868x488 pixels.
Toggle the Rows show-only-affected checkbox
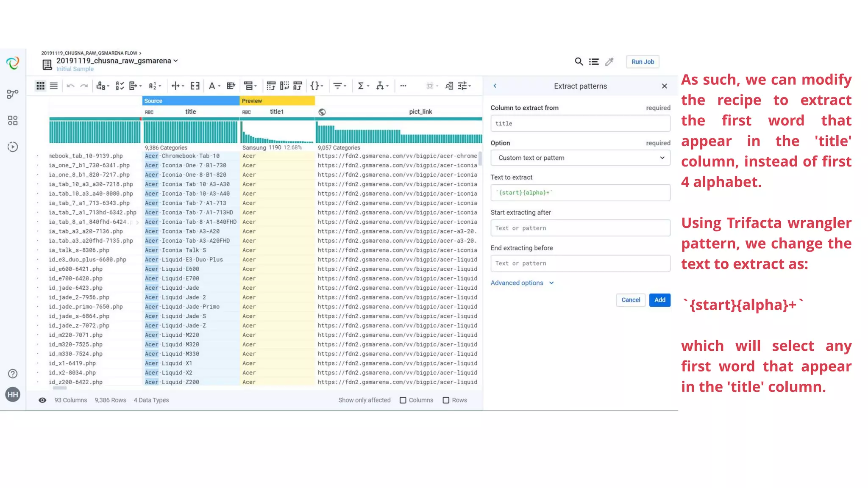tap(446, 400)
